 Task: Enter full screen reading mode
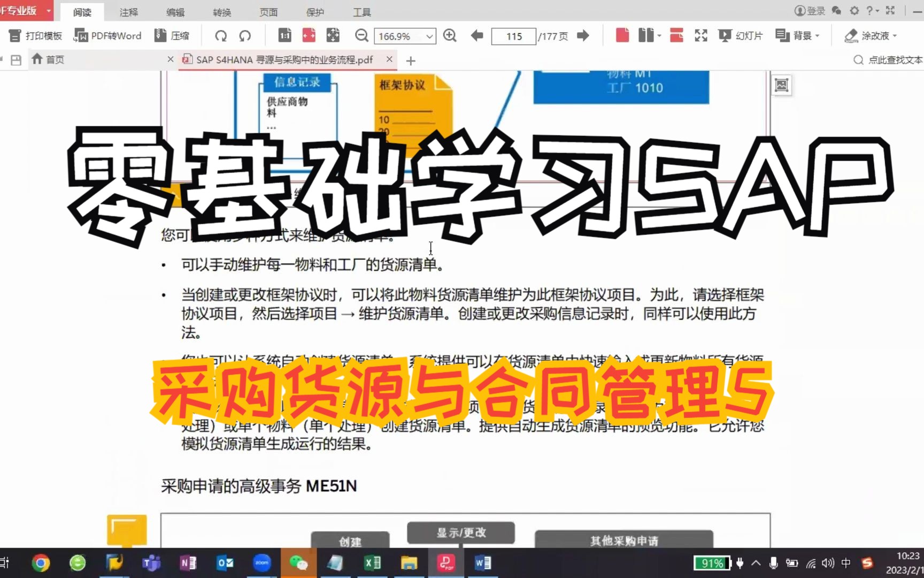click(700, 35)
